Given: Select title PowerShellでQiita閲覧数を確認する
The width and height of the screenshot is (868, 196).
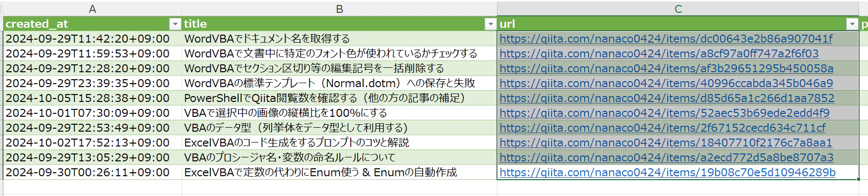Looking at the screenshot, I should coord(339,98).
